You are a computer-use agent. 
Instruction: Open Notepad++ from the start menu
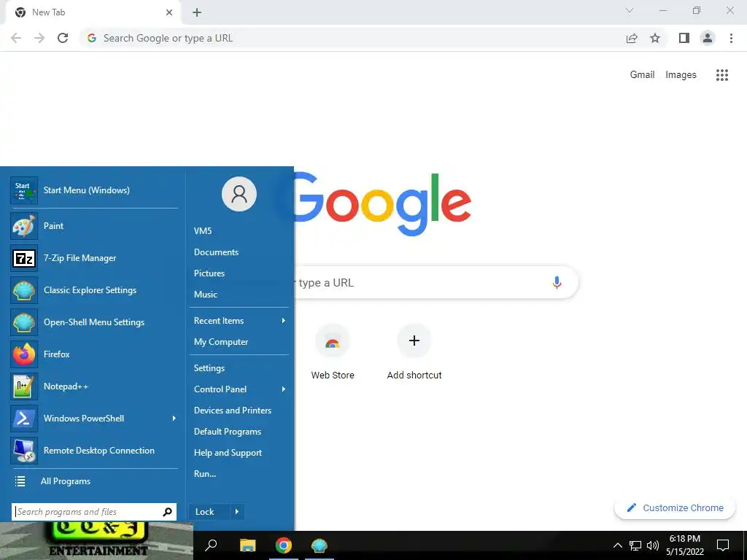click(94, 386)
